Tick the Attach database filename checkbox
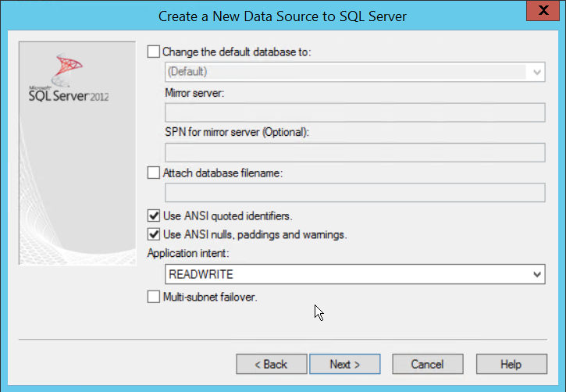Image resolution: width=566 pixels, height=392 pixels. click(153, 173)
